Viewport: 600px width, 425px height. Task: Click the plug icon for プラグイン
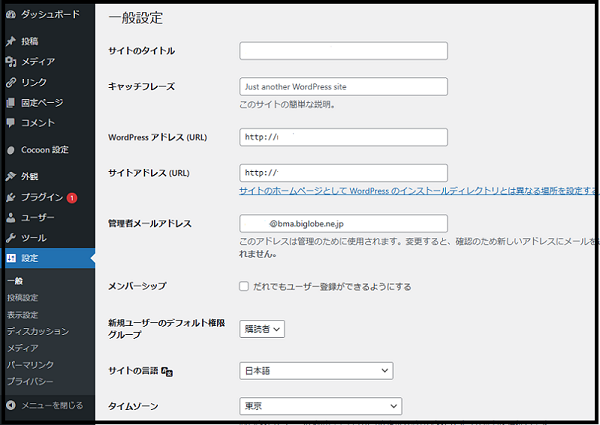pyautogui.click(x=11, y=197)
